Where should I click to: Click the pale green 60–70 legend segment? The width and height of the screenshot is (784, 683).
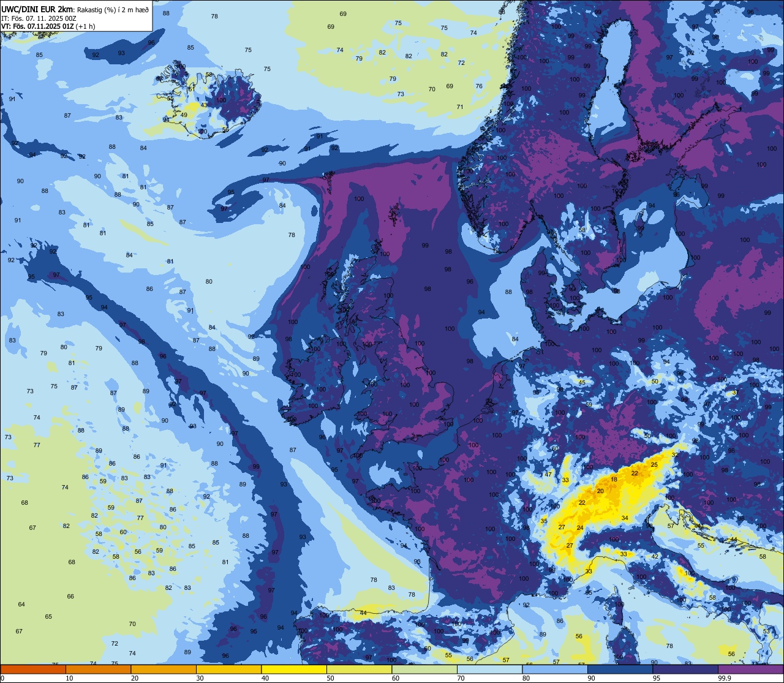[424, 669]
